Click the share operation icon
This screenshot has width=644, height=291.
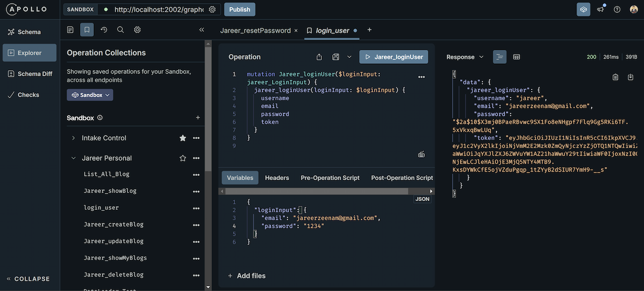(x=319, y=57)
